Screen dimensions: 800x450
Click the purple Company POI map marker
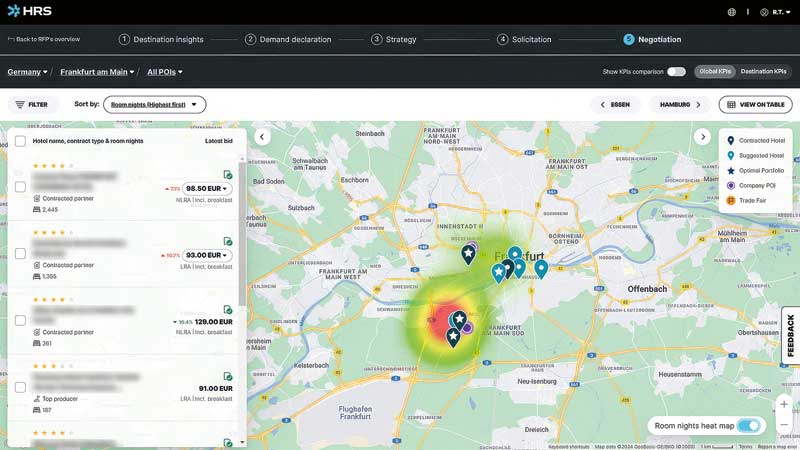coord(468,328)
